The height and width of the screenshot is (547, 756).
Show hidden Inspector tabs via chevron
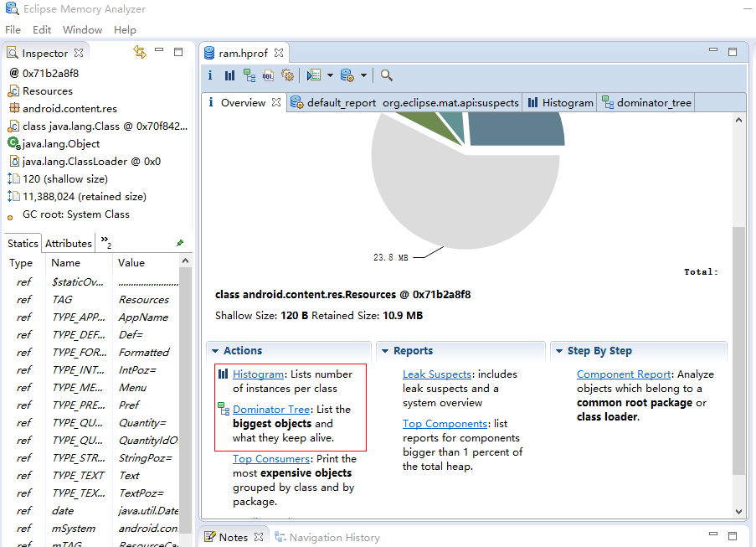(106, 242)
